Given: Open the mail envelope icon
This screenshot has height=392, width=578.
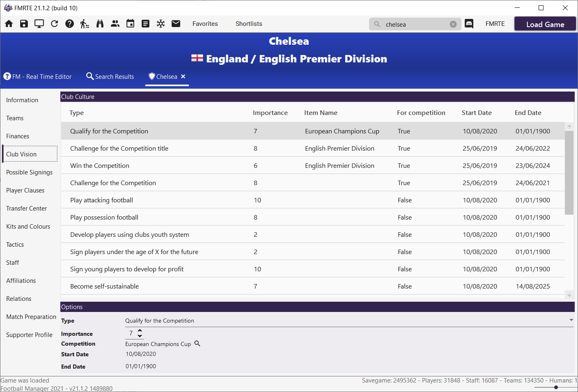Looking at the screenshot, I should click(176, 24).
